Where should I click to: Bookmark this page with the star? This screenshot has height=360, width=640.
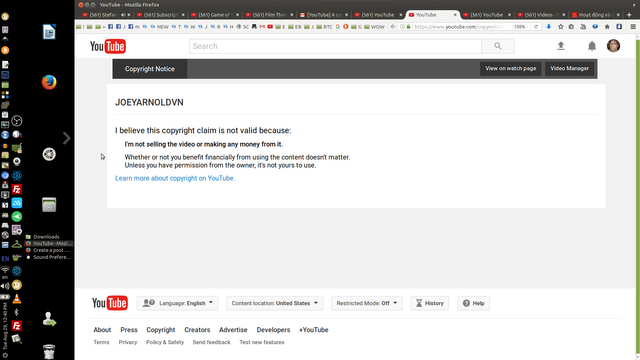pyautogui.click(x=560, y=27)
